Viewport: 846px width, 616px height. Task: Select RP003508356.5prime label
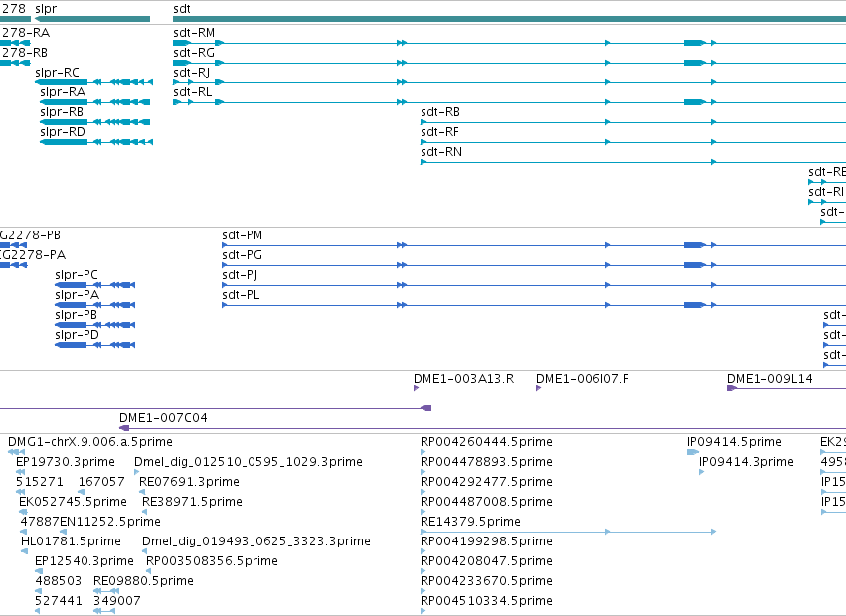[x=212, y=561]
